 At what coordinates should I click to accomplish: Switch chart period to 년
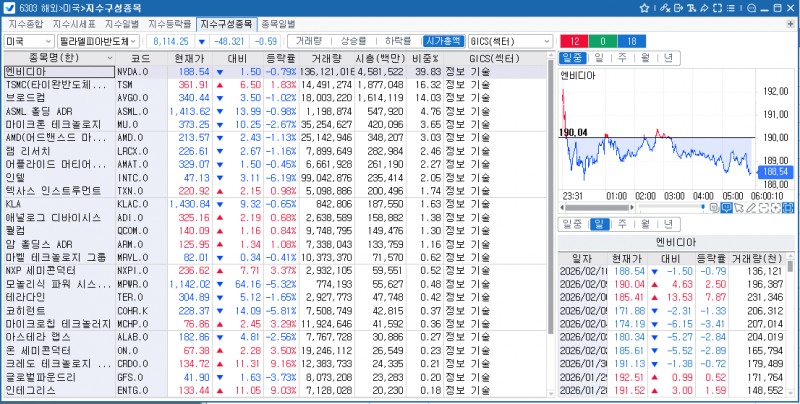668,58
